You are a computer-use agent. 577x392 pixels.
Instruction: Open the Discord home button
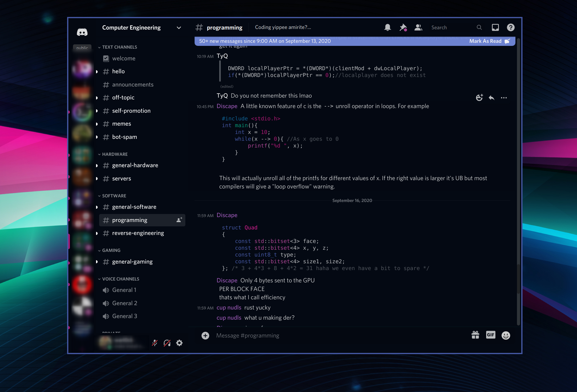point(82,32)
